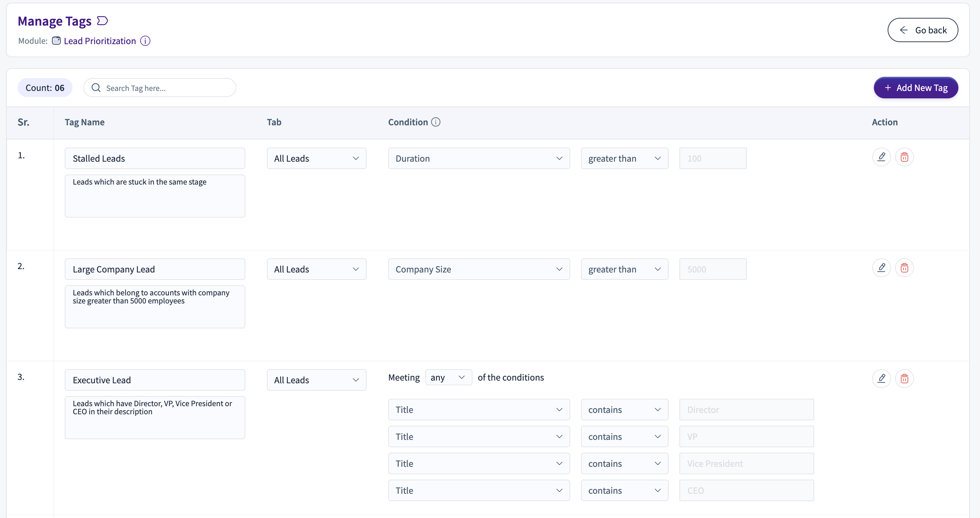The height and width of the screenshot is (518, 980).
Task: Click the Count: 06 badge
Action: 45,88
